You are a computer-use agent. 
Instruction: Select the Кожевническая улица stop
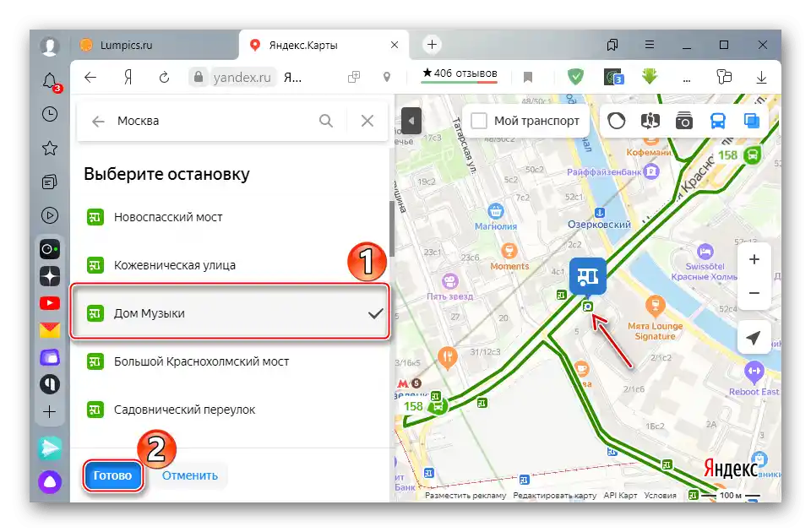230,265
